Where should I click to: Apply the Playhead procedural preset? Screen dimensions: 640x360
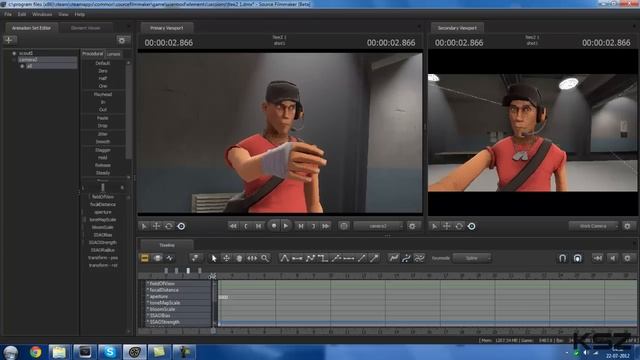click(103, 94)
